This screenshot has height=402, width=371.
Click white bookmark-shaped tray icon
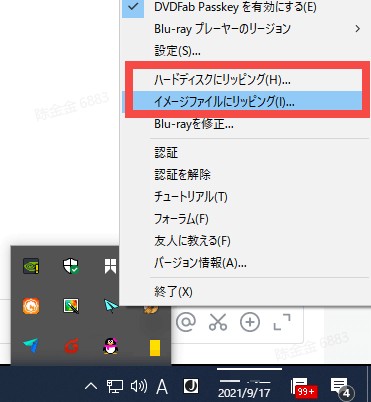[110, 266]
